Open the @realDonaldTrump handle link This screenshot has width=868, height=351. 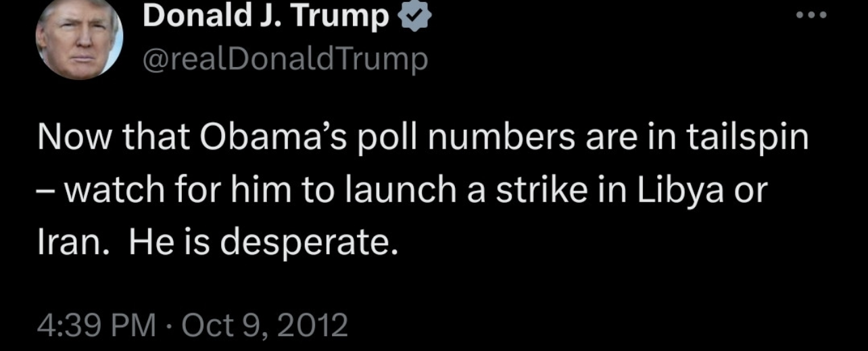[285, 60]
